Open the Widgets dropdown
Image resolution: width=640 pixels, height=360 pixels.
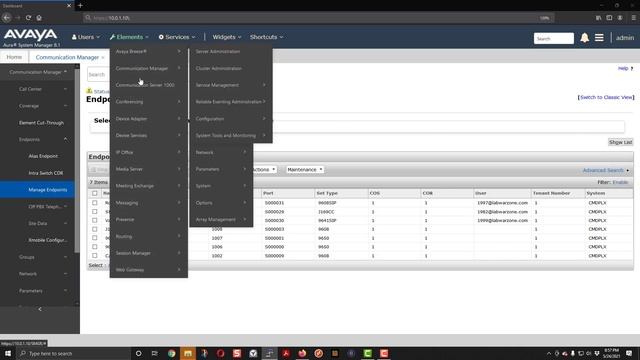tap(227, 37)
